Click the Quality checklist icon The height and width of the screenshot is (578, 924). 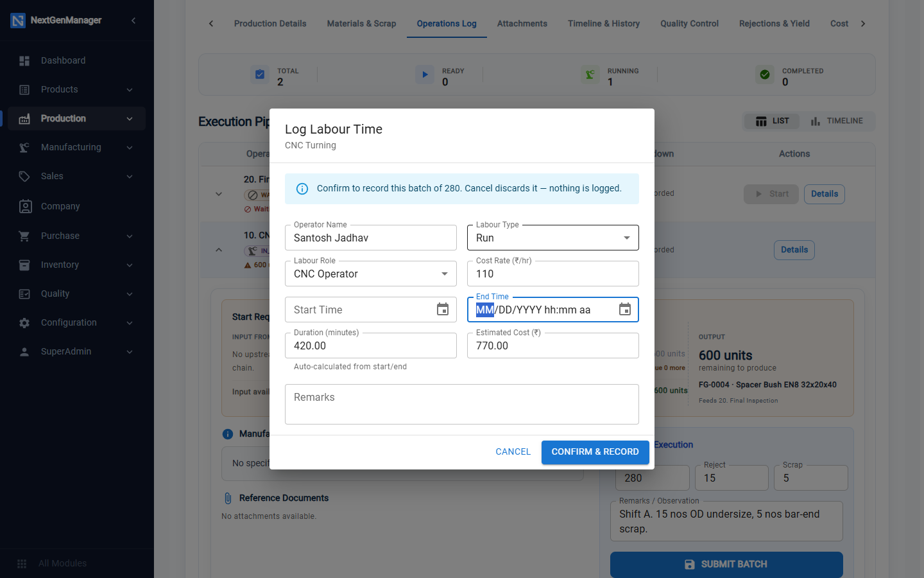pyautogui.click(x=24, y=294)
